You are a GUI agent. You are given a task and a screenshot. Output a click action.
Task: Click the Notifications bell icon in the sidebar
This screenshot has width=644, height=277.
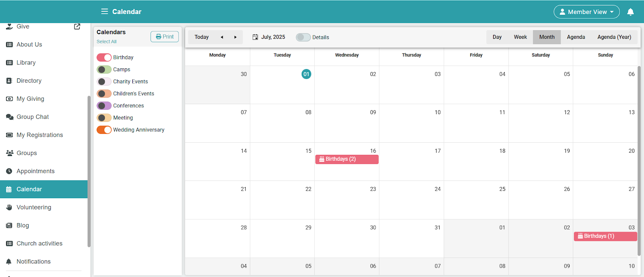[x=9, y=262]
